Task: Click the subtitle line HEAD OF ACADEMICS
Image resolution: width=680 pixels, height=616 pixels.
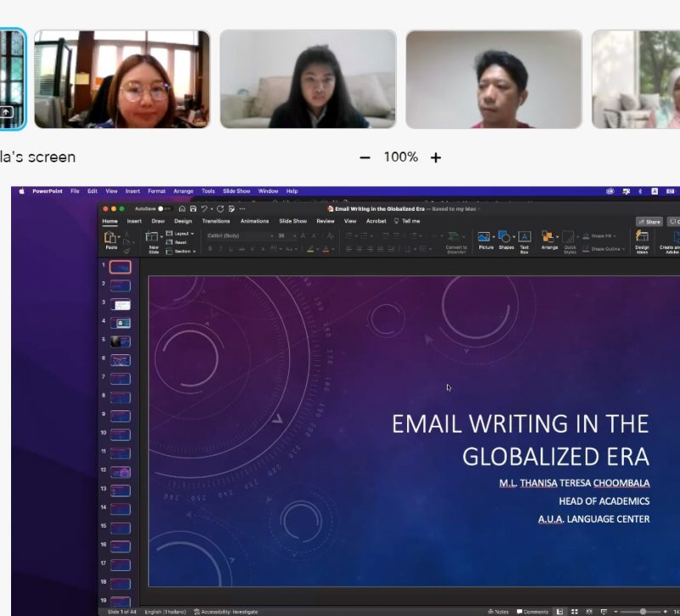Action: tap(604, 501)
